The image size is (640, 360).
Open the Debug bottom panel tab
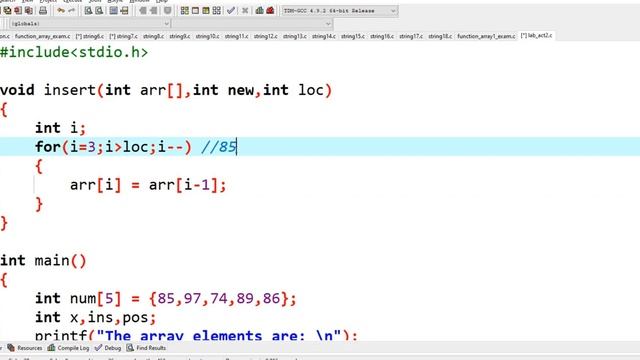(x=108, y=348)
